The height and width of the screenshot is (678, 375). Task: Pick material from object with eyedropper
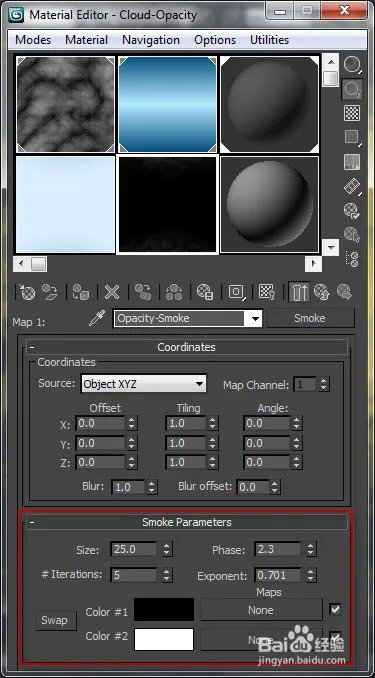point(96,319)
